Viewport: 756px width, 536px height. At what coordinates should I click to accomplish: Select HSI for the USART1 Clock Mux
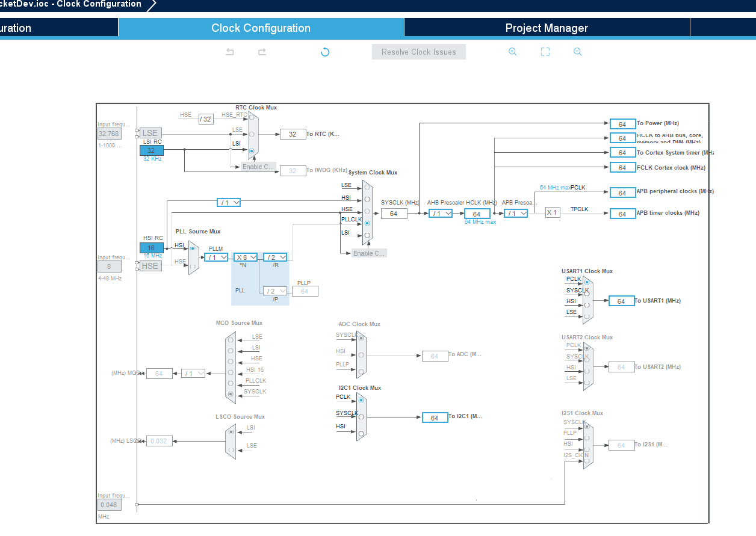click(x=587, y=304)
